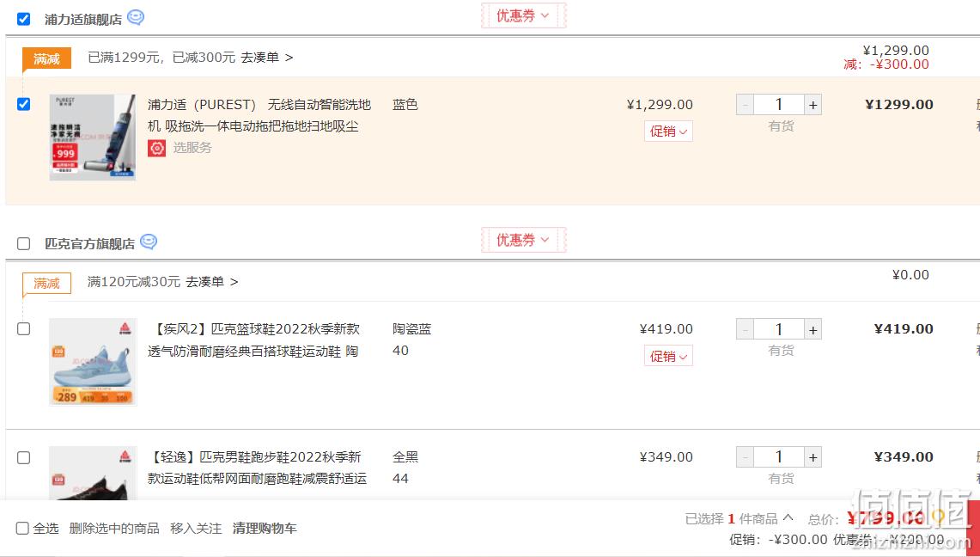Click the 促销：-¥300.00 summary text

tap(778, 540)
